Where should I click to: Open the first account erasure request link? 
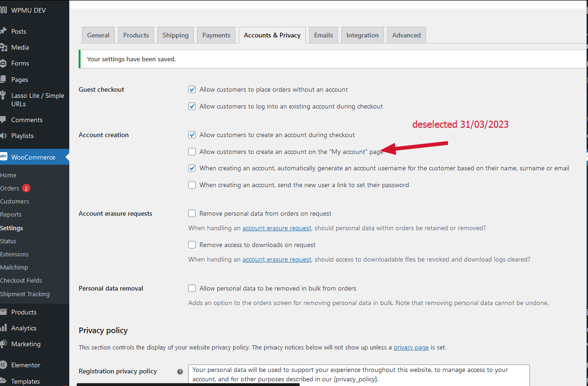tap(277, 228)
